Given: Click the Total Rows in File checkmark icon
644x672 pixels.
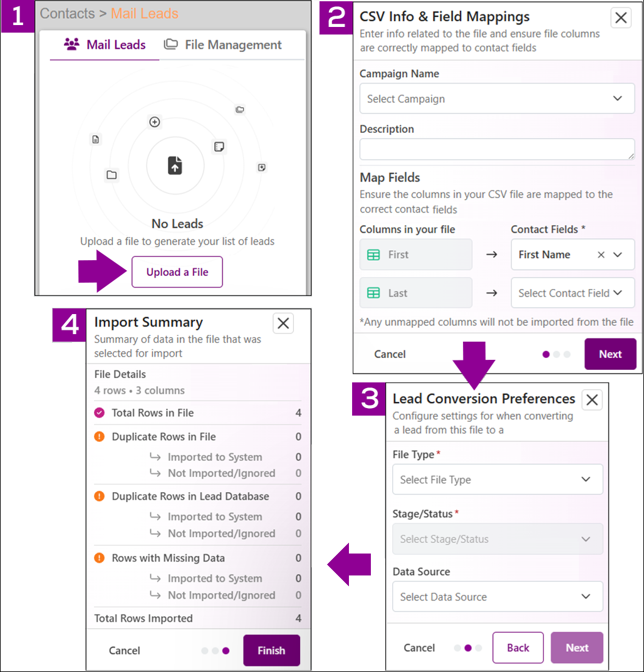Looking at the screenshot, I should point(100,412).
